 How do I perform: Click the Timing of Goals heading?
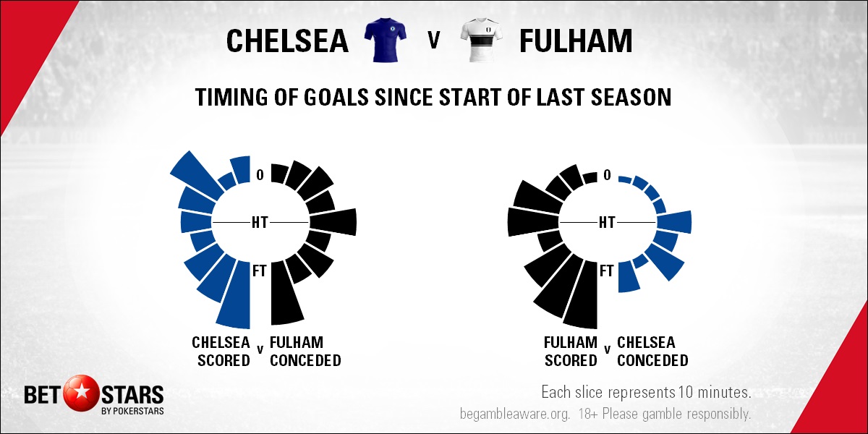434,98
